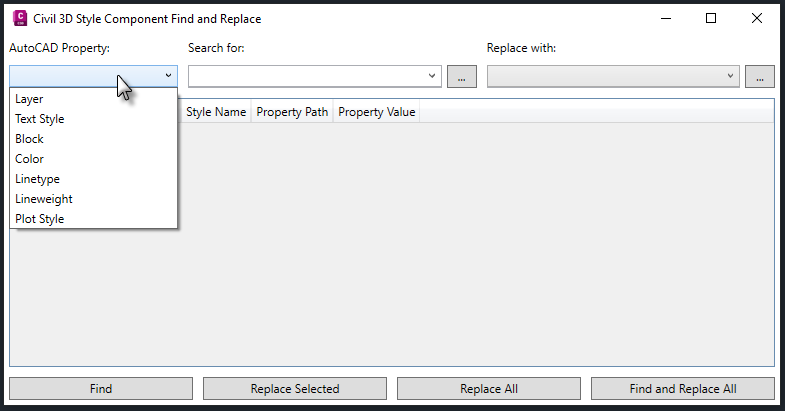Sort by the Style Name column header

click(216, 112)
